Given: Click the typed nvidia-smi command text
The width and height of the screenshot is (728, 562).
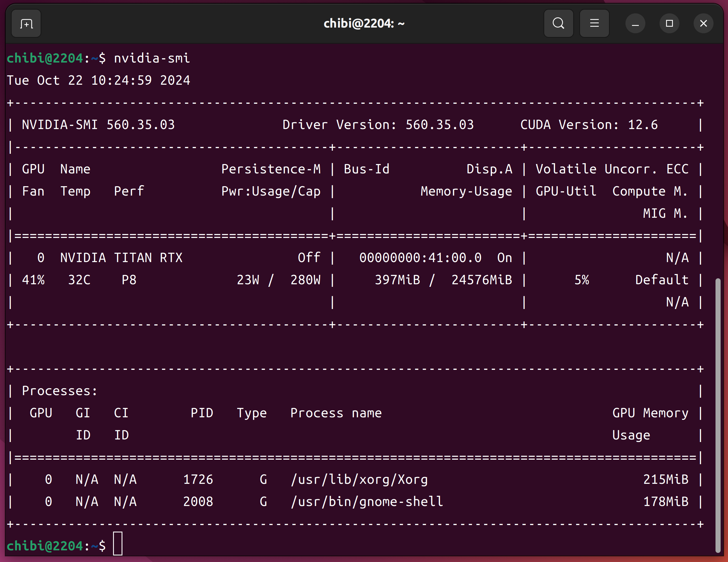Looking at the screenshot, I should pos(152,58).
